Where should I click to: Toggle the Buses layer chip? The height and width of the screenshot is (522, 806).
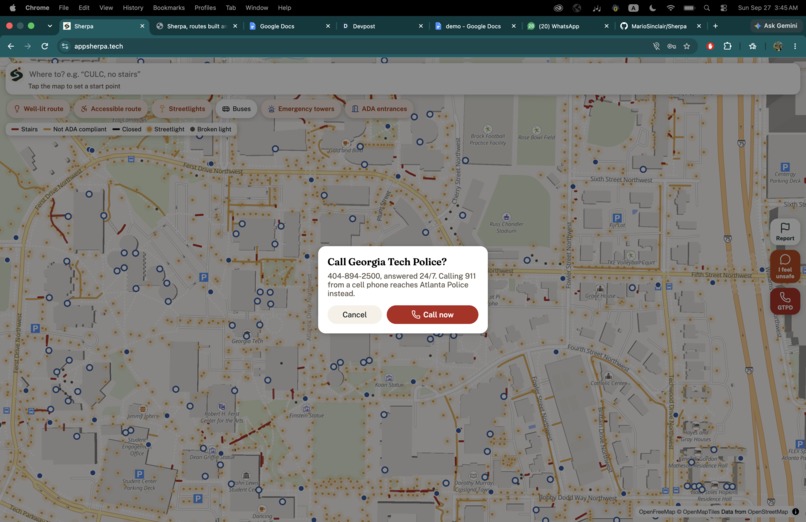click(x=236, y=108)
